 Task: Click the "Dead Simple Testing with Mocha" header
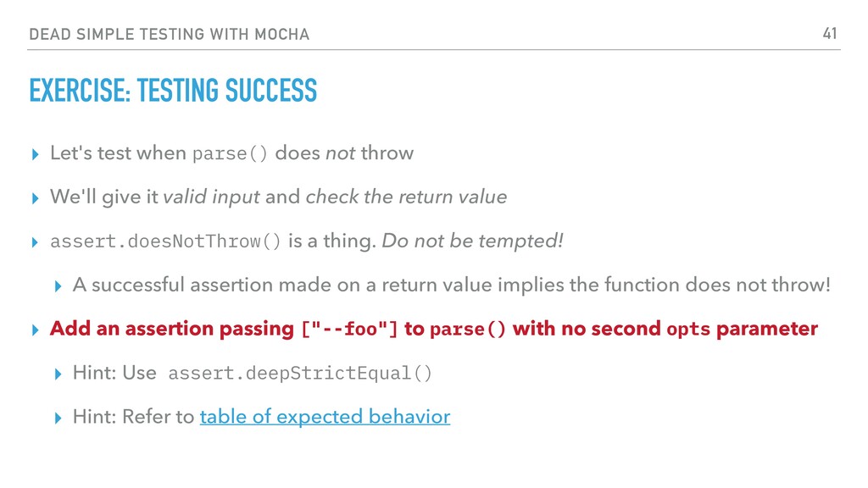[169, 34]
